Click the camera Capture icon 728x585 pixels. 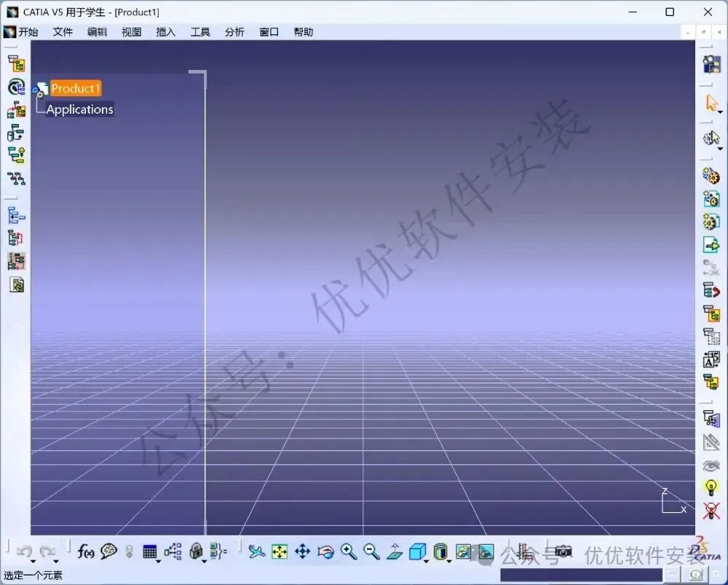[563, 551]
